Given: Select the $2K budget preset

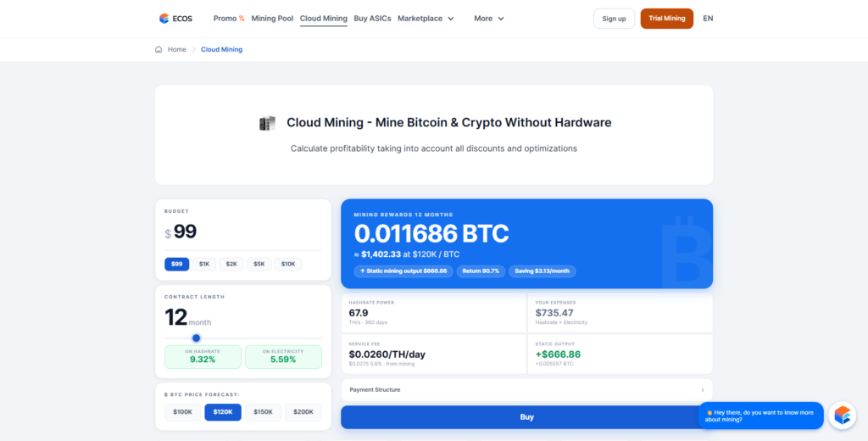Looking at the screenshot, I should tap(231, 265).
